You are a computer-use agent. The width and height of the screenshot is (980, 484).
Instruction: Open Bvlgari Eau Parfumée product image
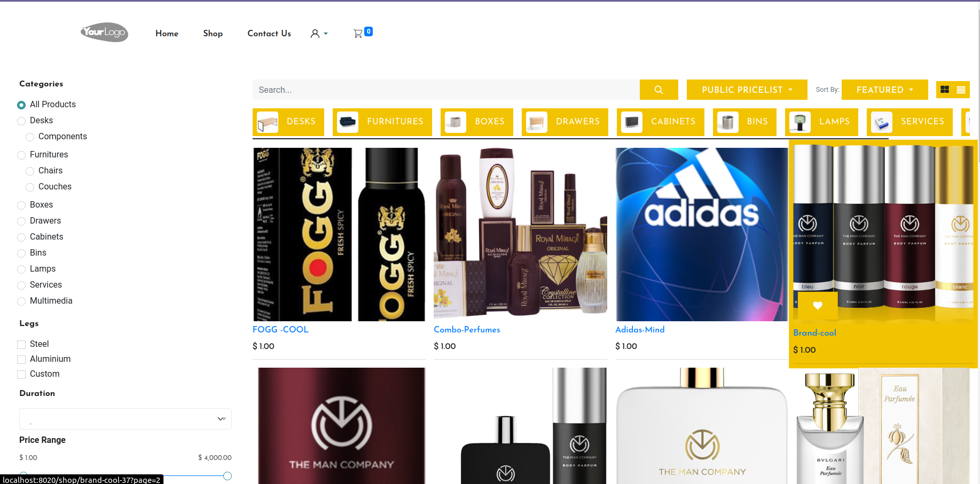pyautogui.click(x=883, y=426)
